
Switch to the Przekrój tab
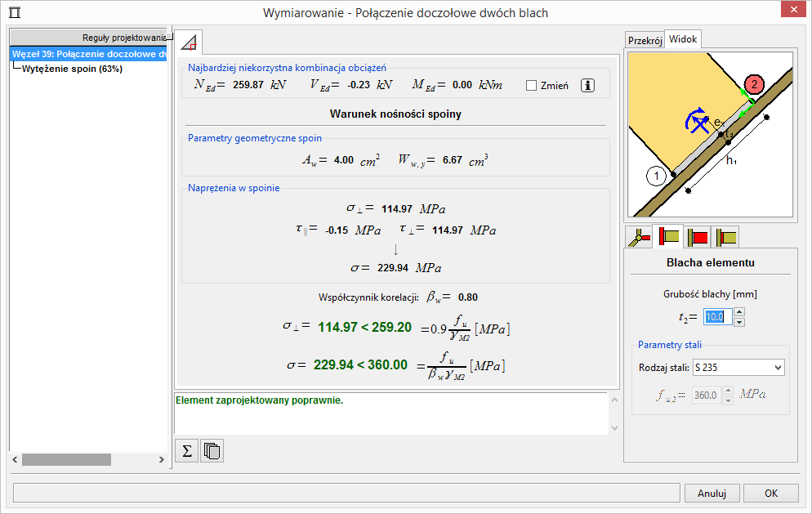pos(644,41)
